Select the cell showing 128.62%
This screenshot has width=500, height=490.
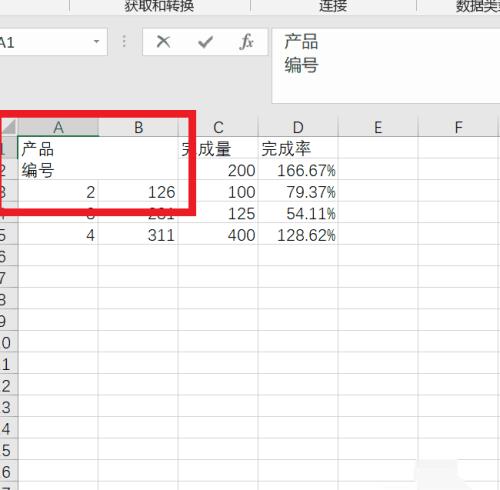click(x=298, y=235)
